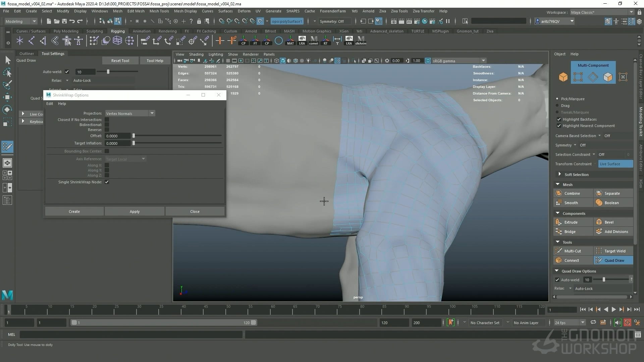
Task: Uncheck Highlight Backfaces option
Action: point(559,119)
